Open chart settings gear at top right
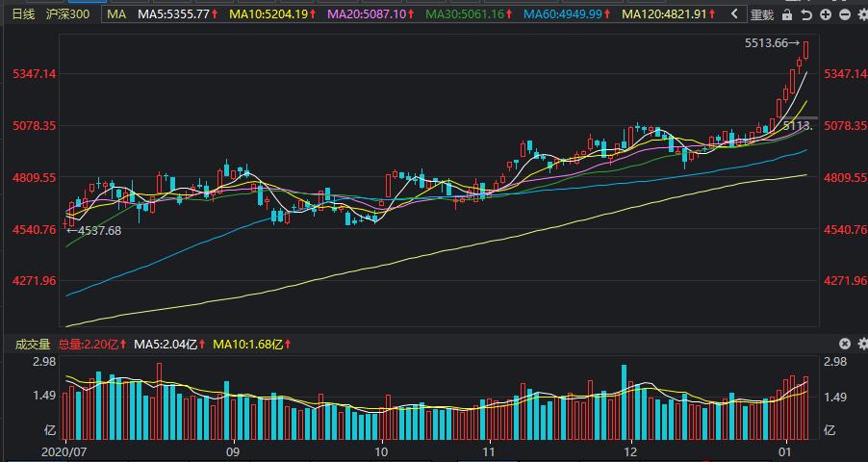The image size is (868, 462). click(862, 15)
